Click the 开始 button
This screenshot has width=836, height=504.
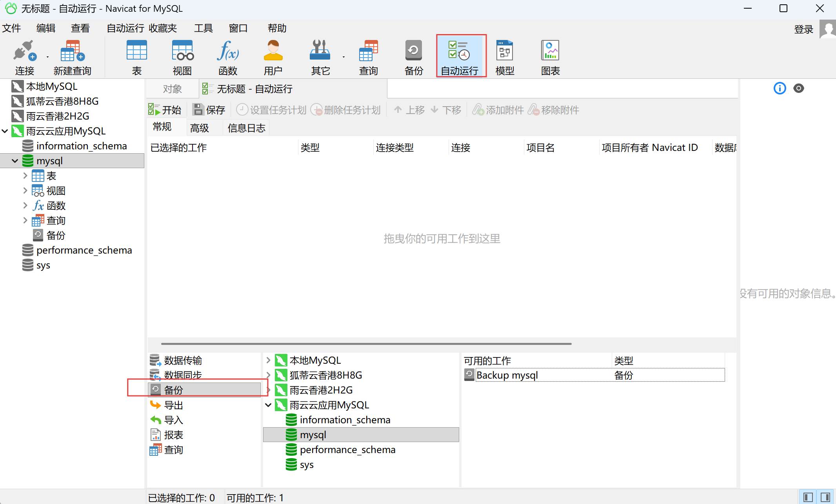tap(165, 110)
